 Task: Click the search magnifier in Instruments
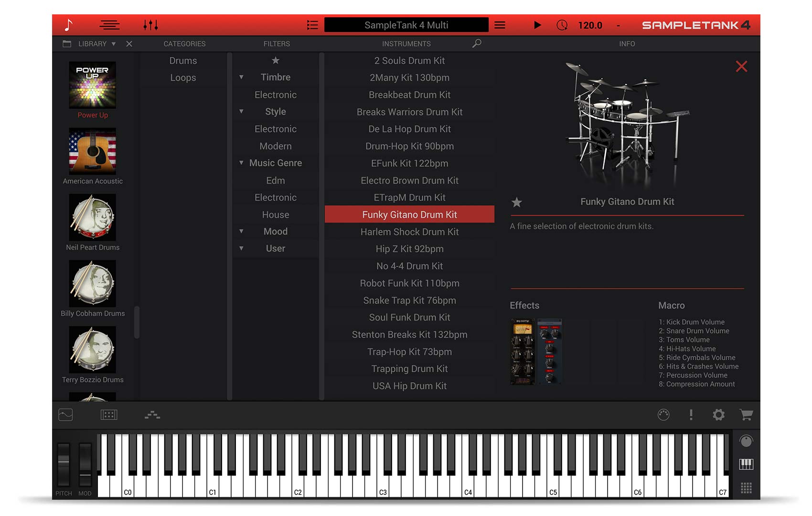coord(476,43)
